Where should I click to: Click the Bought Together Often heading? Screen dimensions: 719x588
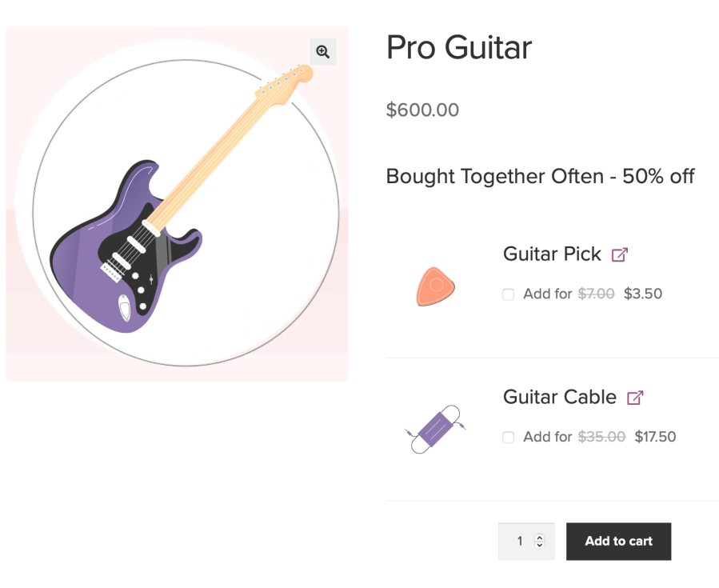click(541, 176)
